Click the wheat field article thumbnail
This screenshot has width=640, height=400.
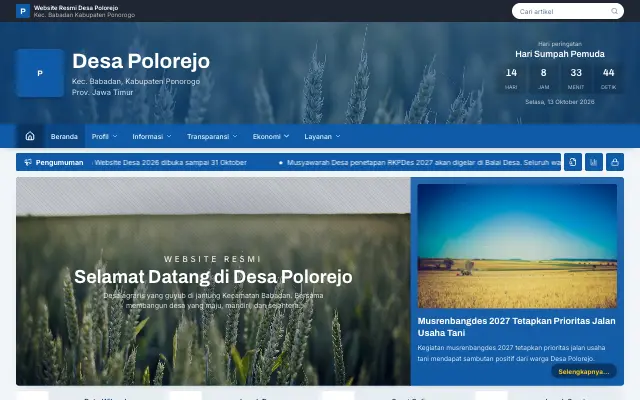coord(517,246)
